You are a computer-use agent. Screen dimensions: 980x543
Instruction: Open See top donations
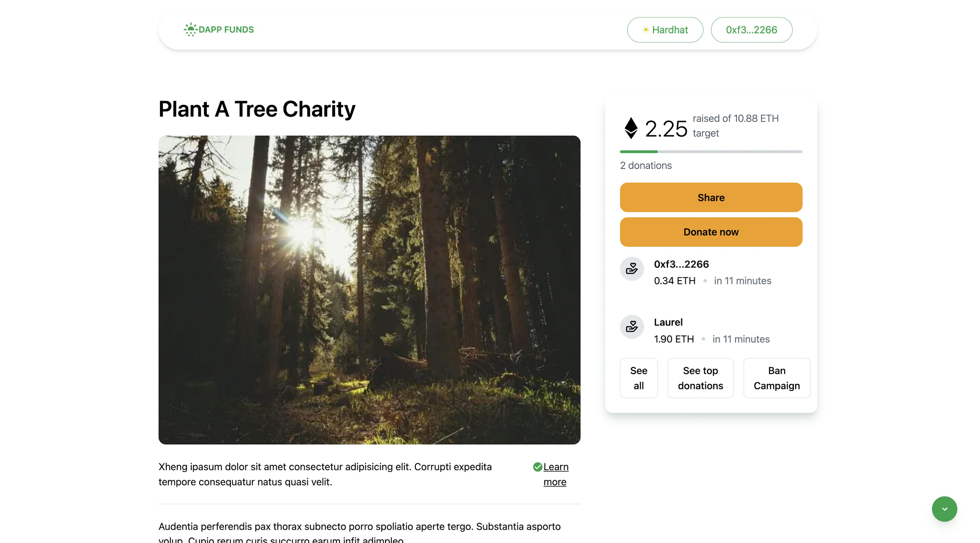click(x=700, y=378)
